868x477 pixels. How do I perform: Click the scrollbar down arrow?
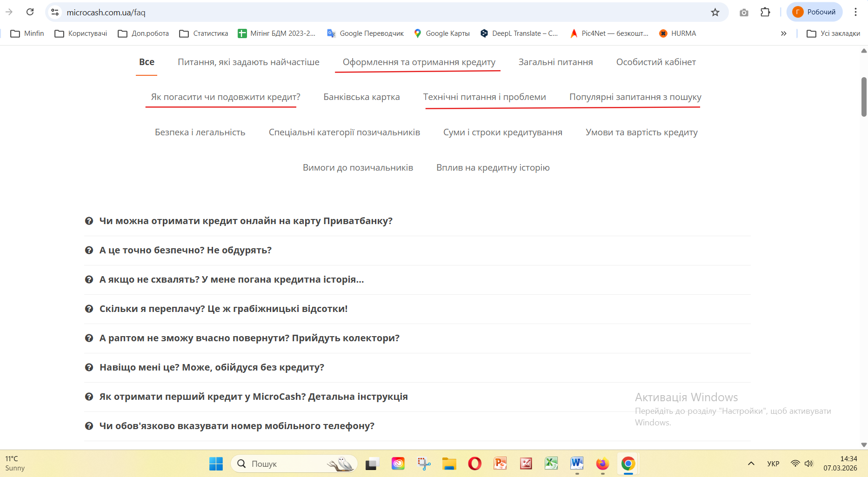[x=864, y=445]
